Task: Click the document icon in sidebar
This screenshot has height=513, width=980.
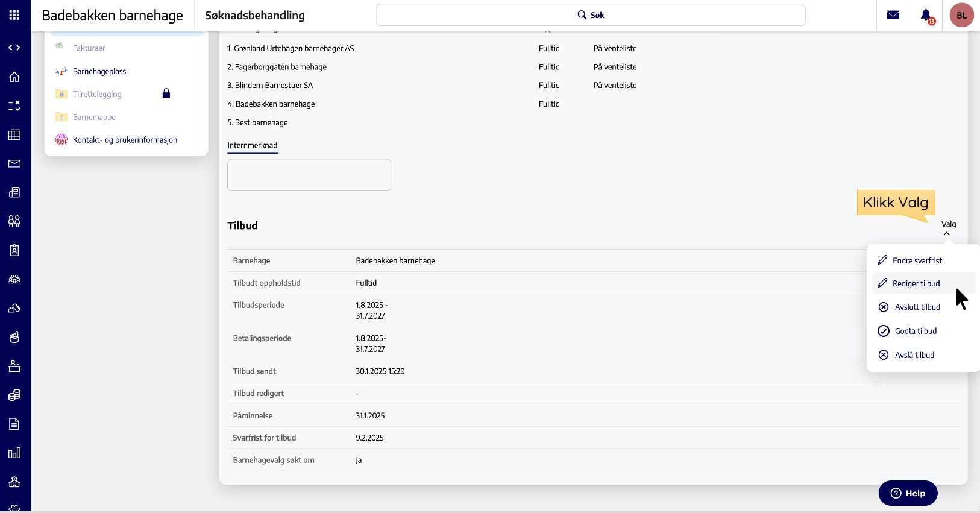Action: [14, 424]
